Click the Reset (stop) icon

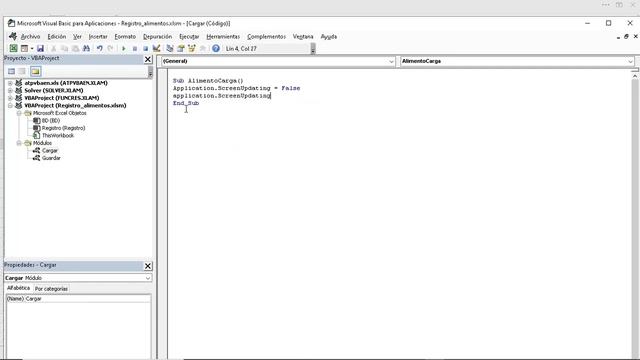click(145, 49)
